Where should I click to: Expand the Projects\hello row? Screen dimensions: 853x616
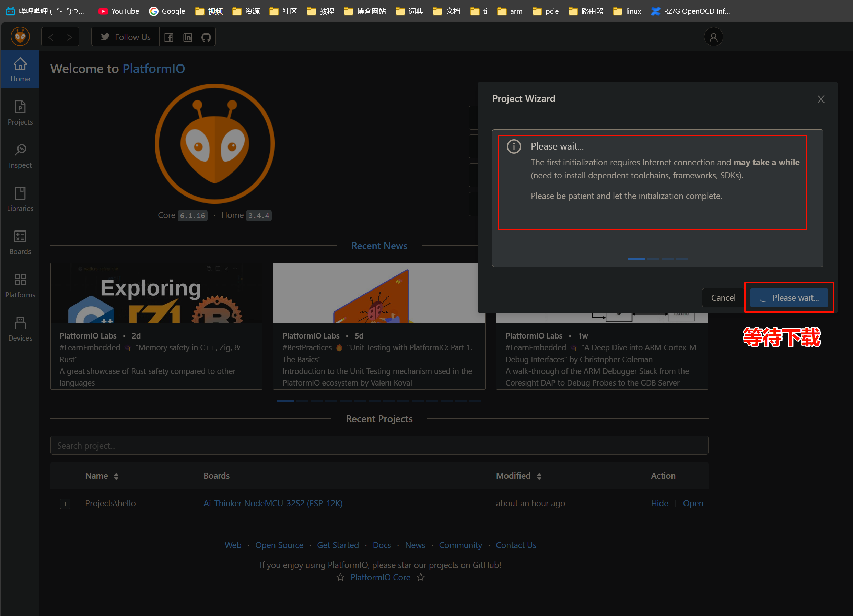65,504
